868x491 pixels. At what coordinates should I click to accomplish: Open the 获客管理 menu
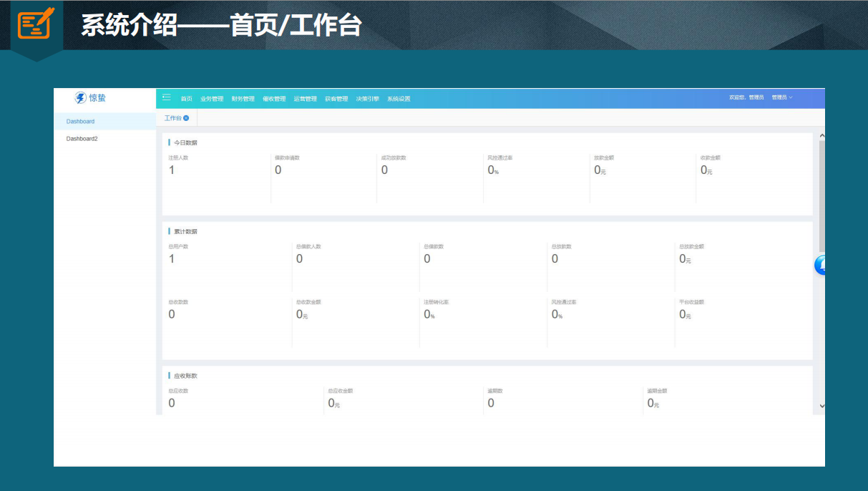pyautogui.click(x=336, y=99)
